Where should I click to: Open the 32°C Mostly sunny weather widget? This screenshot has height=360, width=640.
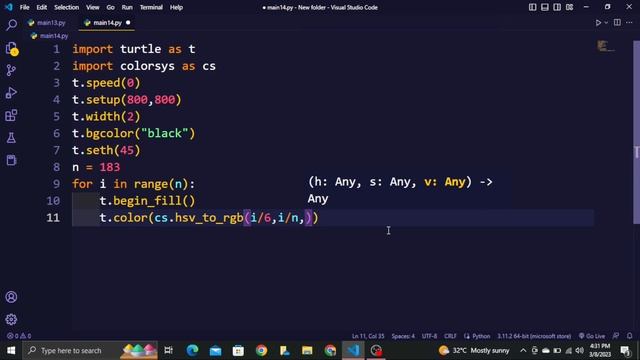click(474, 350)
